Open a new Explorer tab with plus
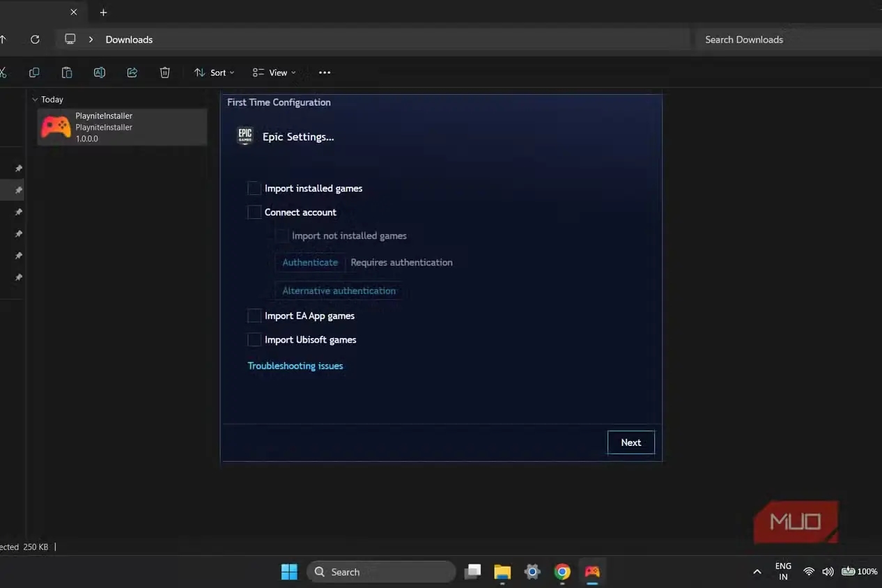This screenshot has height=588, width=882. (103, 13)
